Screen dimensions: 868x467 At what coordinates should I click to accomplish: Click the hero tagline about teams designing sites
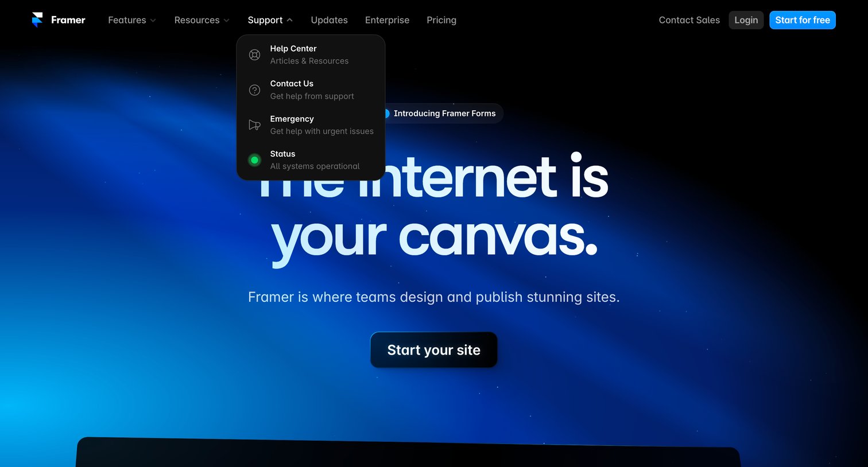[434, 297]
